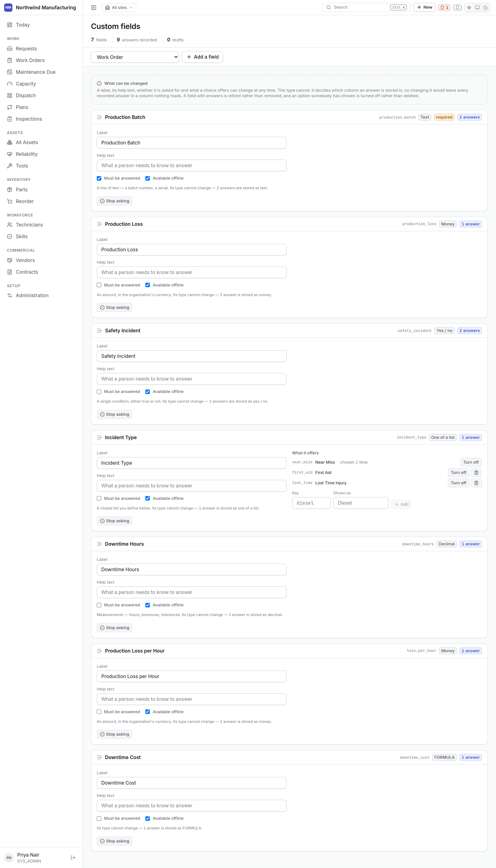Click the Add a field button
This screenshot has height=868, width=496.
[202, 57]
